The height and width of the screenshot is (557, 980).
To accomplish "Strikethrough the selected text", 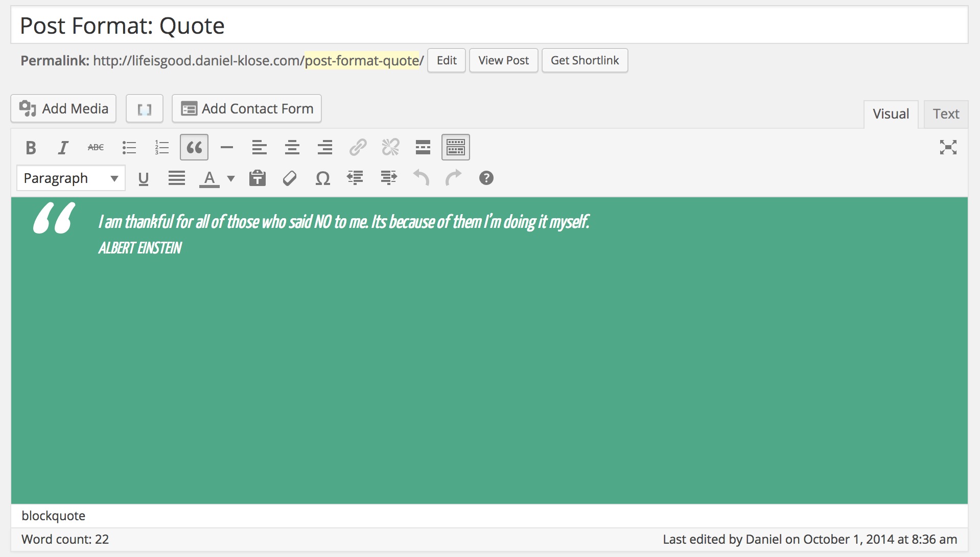I will [x=96, y=147].
